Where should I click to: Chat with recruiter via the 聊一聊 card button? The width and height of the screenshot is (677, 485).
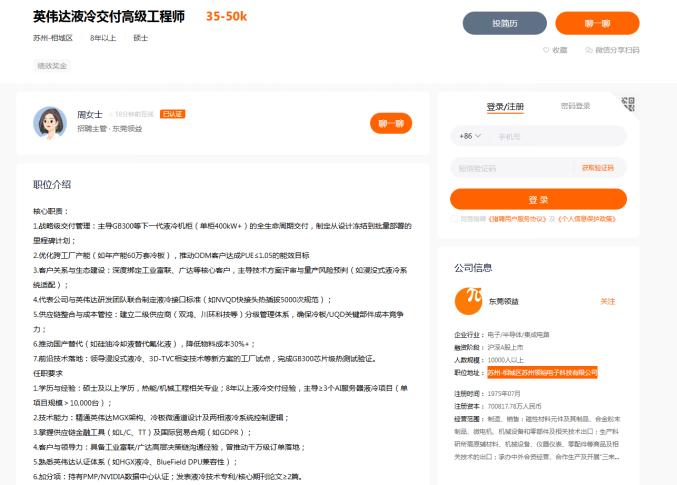pyautogui.click(x=390, y=123)
